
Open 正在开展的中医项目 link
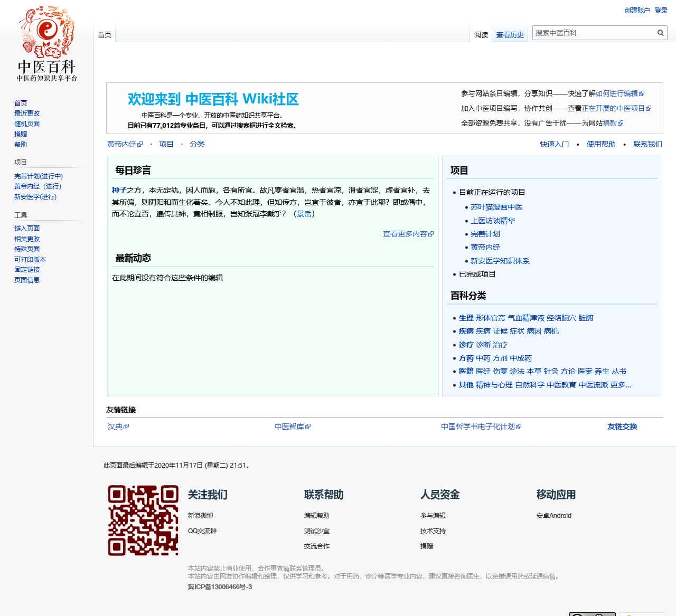click(x=616, y=108)
